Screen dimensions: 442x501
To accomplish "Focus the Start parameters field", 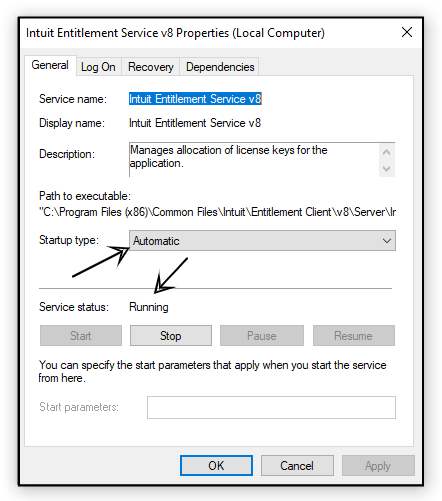I will pyautogui.click(x=271, y=407).
